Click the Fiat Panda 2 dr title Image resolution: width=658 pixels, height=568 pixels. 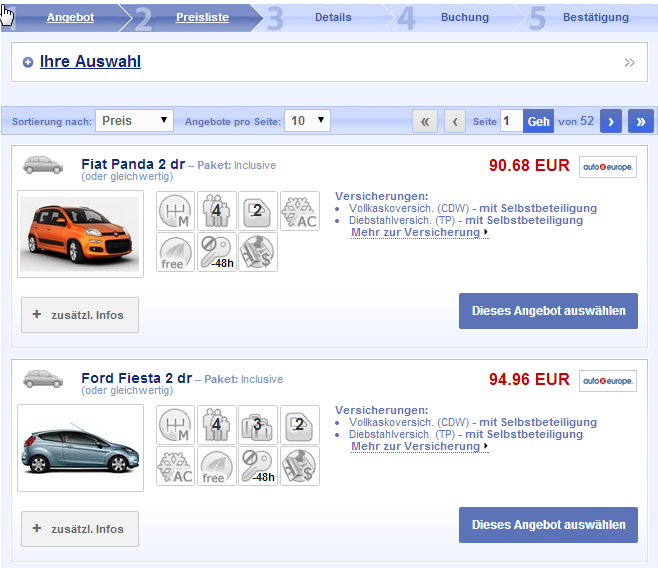[x=133, y=164]
